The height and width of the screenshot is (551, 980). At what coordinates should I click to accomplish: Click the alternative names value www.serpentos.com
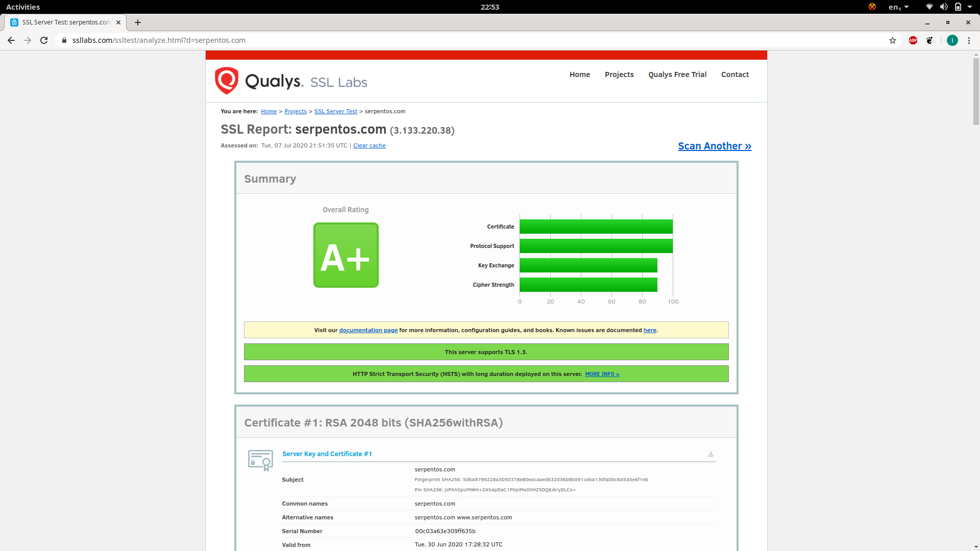coord(484,517)
